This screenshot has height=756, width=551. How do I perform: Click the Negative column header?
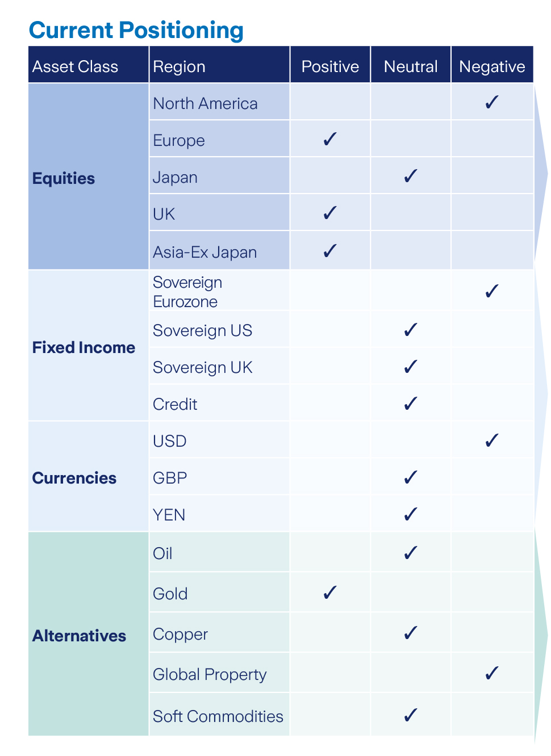click(x=492, y=65)
